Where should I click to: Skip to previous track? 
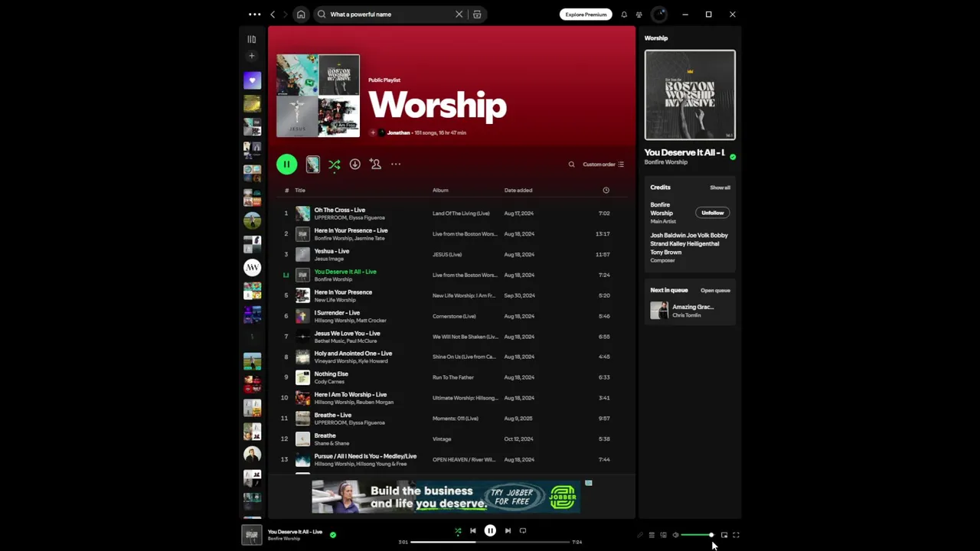tap(472, 530)
